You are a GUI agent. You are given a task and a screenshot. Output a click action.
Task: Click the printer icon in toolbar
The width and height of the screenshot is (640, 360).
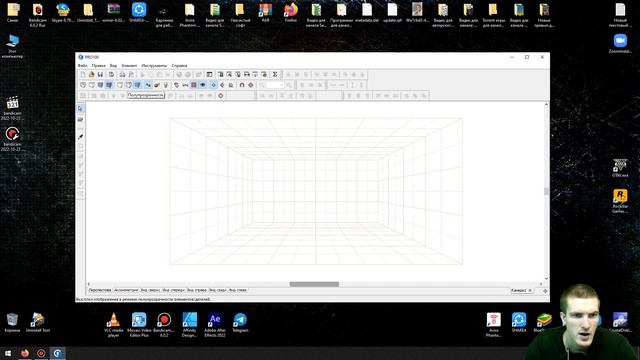tap(122, 74)
